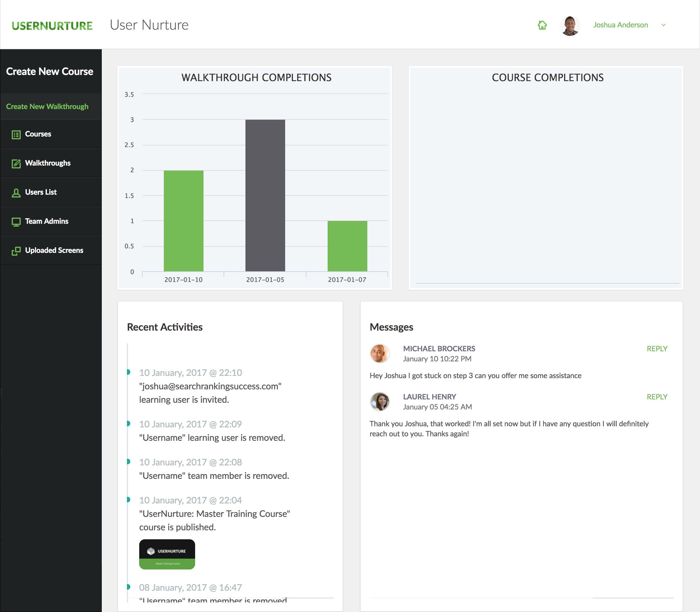
Task: Click the green bar for 2017-01-10
Action: [x=184, y=221]
